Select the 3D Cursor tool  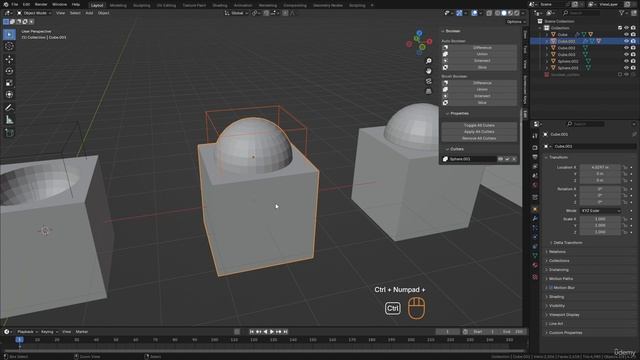coord(9,47)
